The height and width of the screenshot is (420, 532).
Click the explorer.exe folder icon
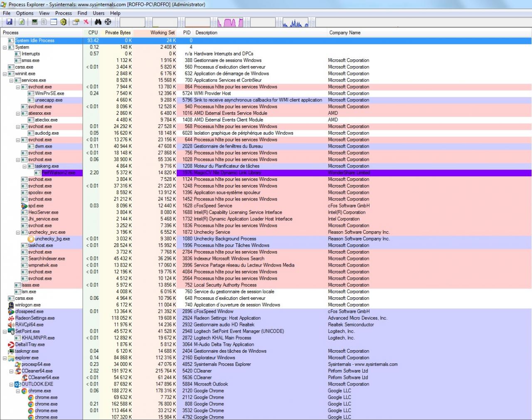tap(11, 358)
